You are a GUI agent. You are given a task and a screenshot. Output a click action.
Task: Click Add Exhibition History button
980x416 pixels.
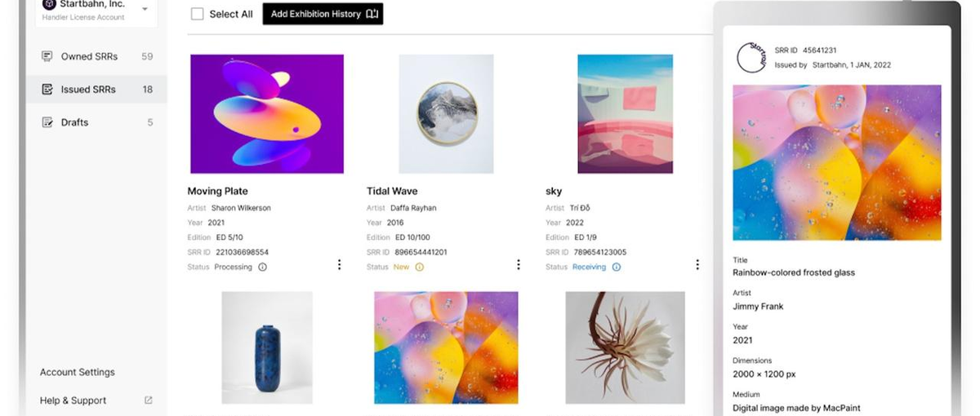[323, 14]
